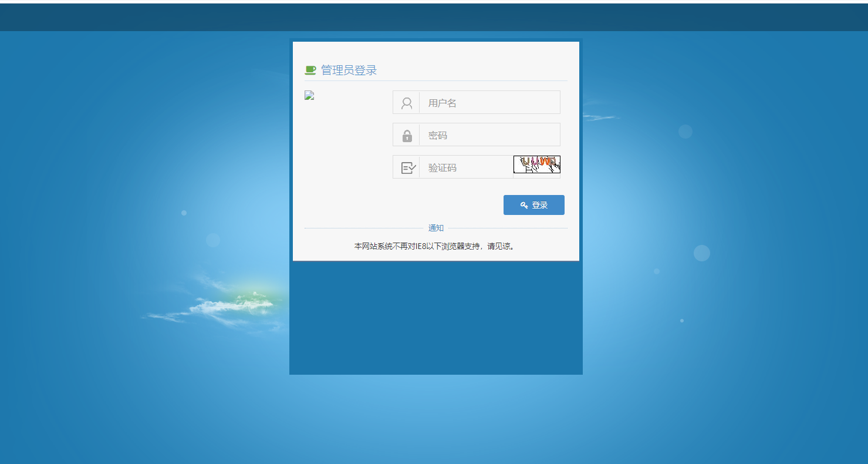Click the checklist icon beside 验证码

408,168
